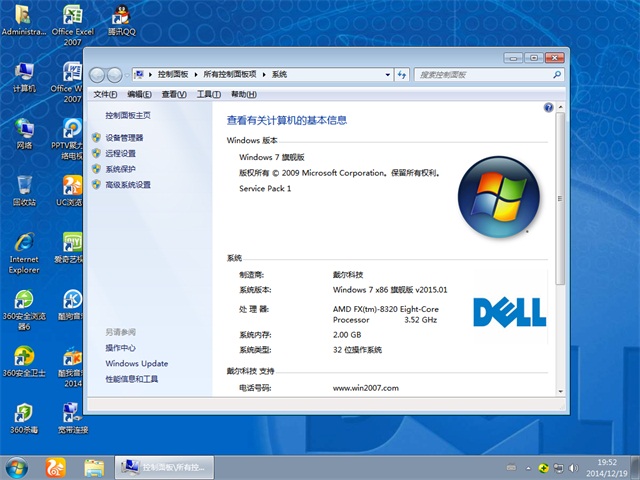Open the 腾讯QQ desktop shortcut
Screen dimensions: 640x480
(x=120, y=16)
